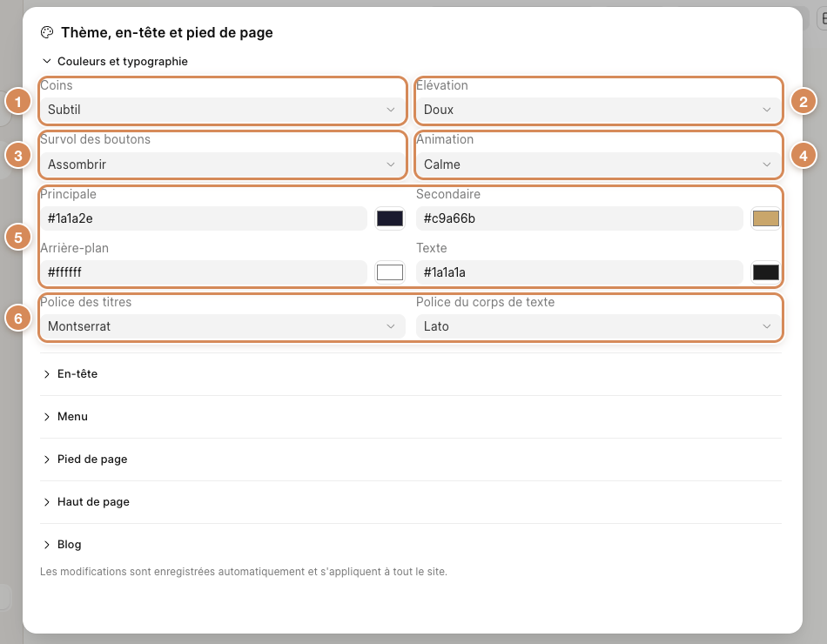This screenshot has height=644, width=827.
Task: Open the Police des titres Montserrat dropdown
Action: click(223, 326)
